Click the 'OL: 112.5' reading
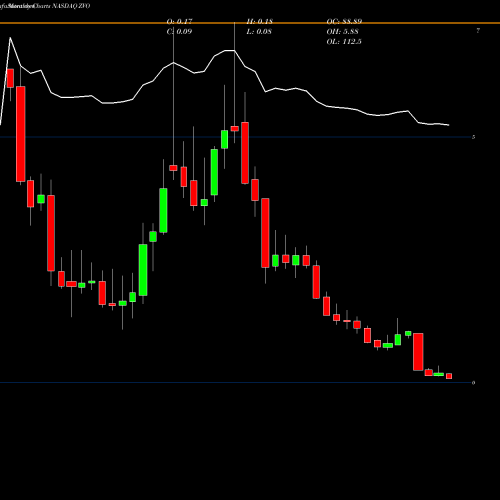 point(344,42)
